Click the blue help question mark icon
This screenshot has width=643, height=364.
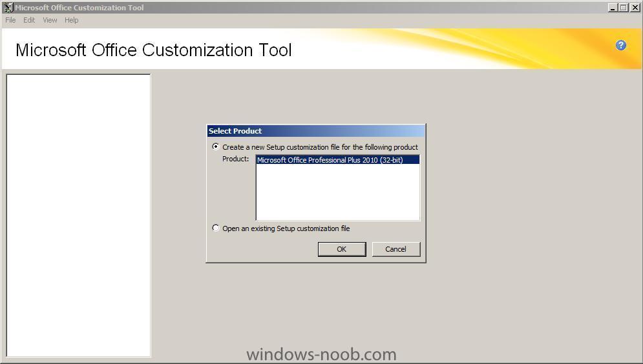click(621, 45)
